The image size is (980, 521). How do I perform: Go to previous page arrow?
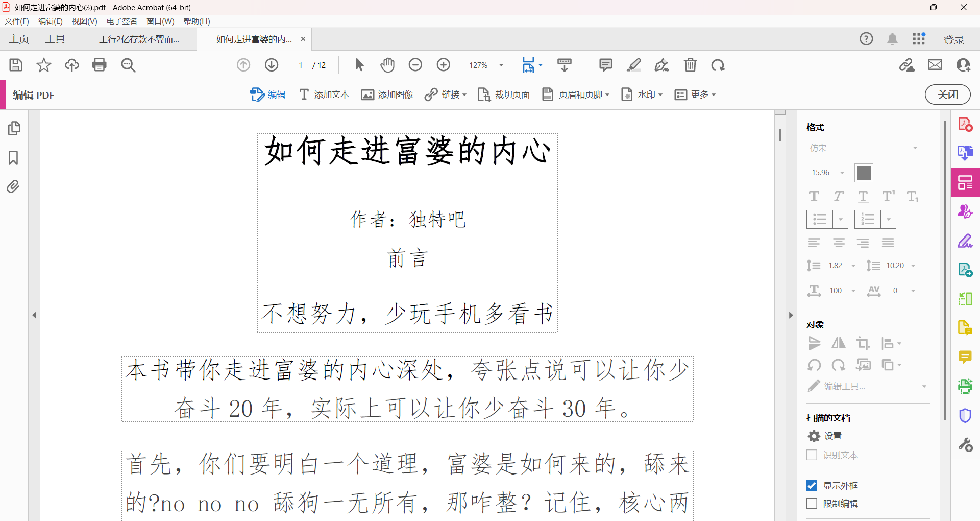click(x=243, y=65)
